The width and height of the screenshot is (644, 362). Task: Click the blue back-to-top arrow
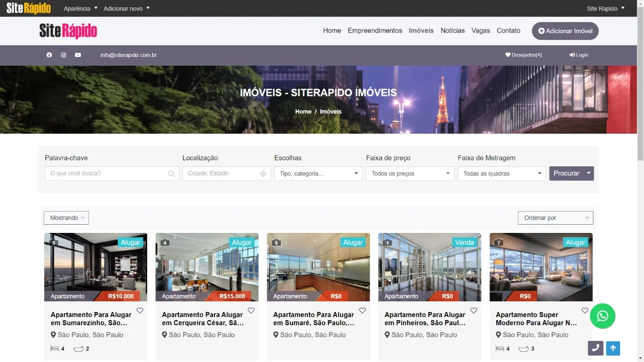(613, 348)
